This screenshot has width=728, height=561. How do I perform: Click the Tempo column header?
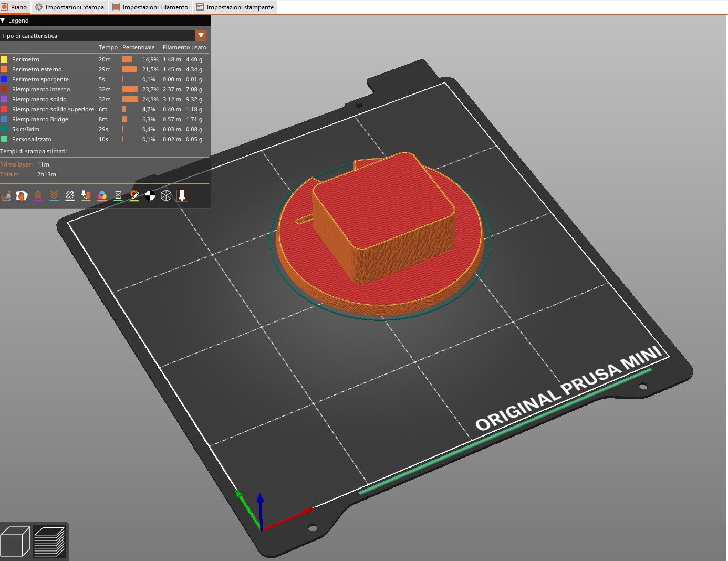coord(108,47)
